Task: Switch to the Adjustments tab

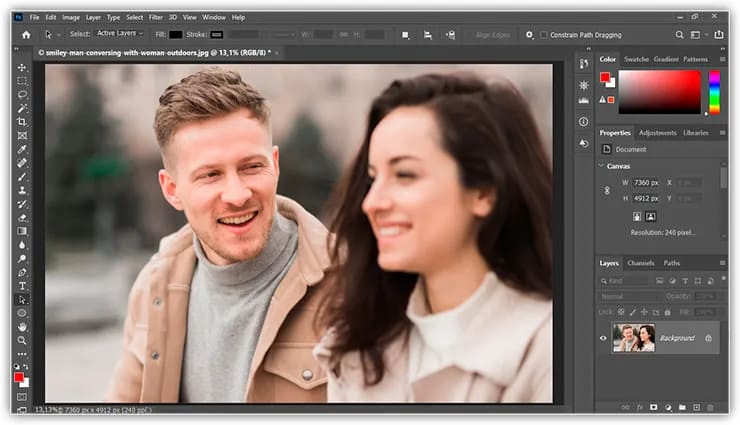Action: pos(657,133)
